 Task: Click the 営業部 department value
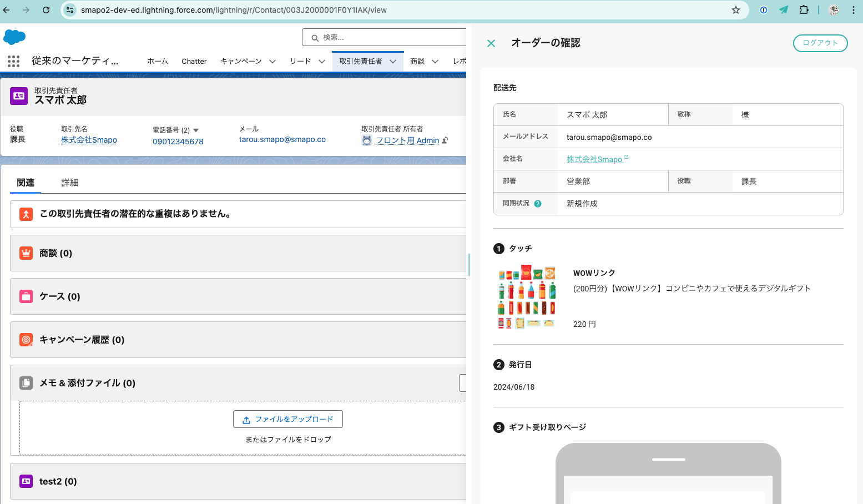[x=578, y=182]
